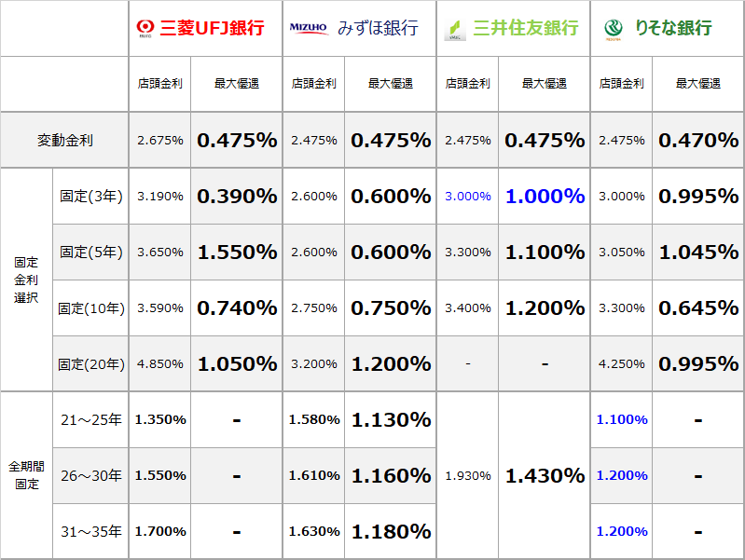Screen dimensions: 745x560
Task: Select the 変動金利 row label
Action: 64,140
